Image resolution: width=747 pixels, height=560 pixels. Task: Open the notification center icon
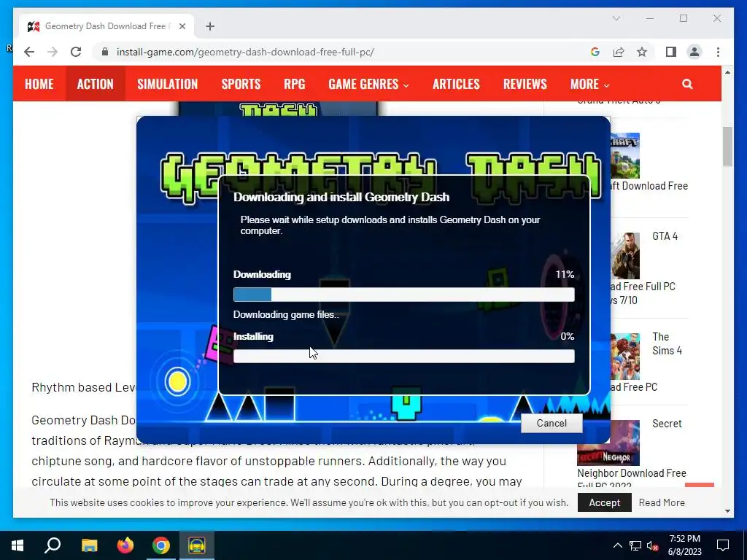(723, 545)
